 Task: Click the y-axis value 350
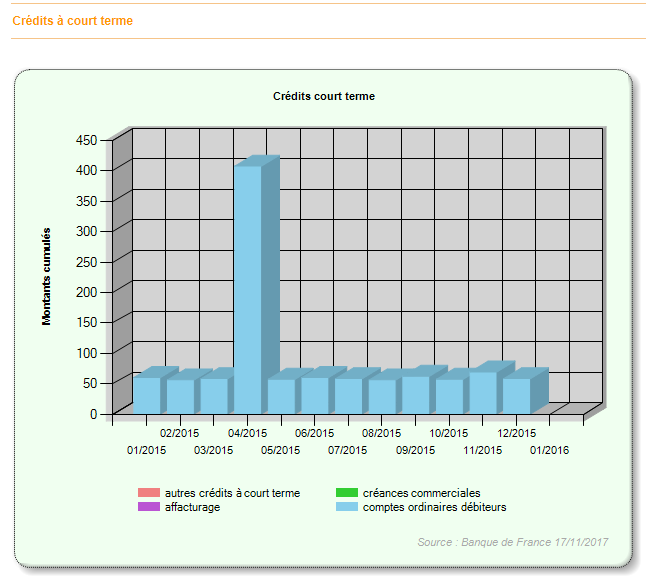click(x=86, y=201)
